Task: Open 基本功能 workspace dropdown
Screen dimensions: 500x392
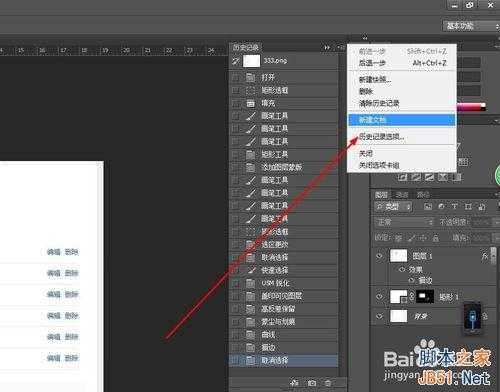Action: 471,26
